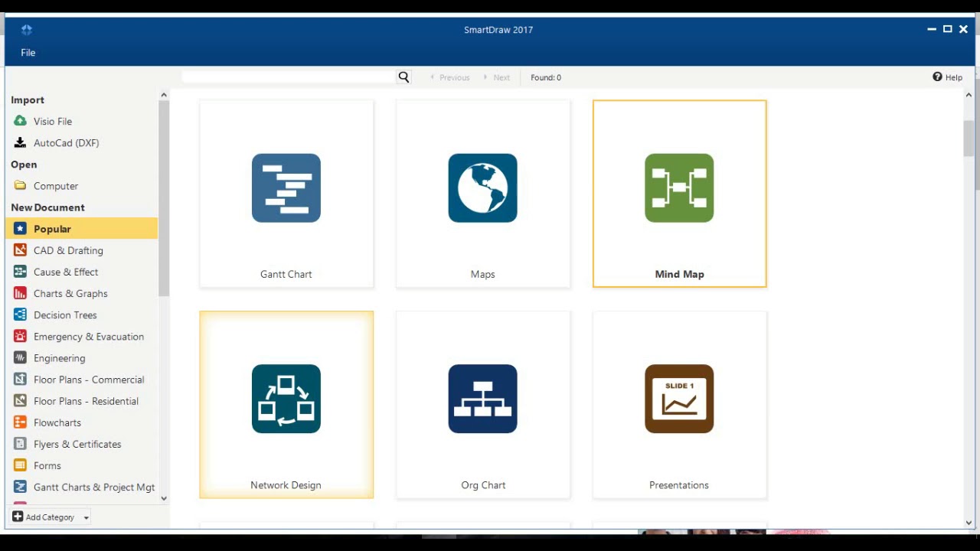
Task: Click the Floor Plans - Residential icon
Action: pos(20,400)
